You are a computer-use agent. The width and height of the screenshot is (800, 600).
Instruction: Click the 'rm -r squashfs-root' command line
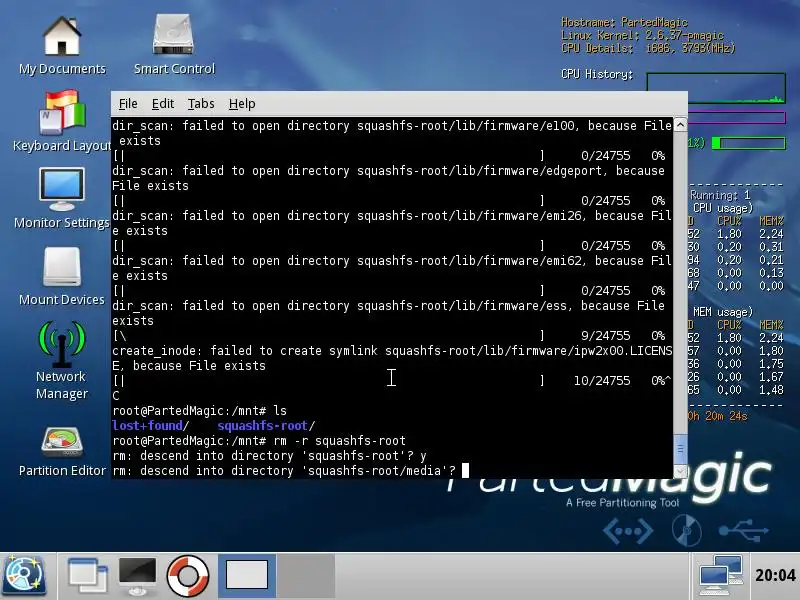pyautogui.click(x=259, y=440)
